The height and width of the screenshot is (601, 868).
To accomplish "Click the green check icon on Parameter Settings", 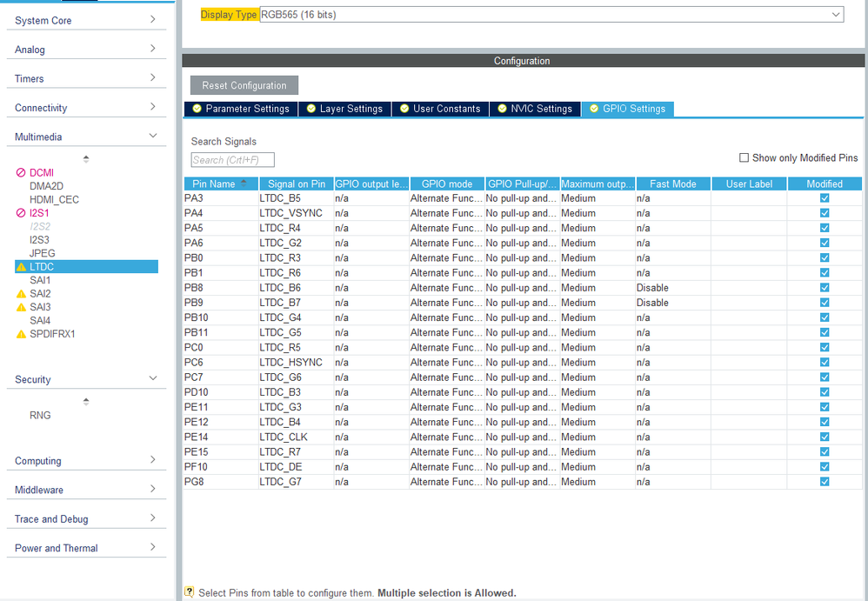I will 197,109.
